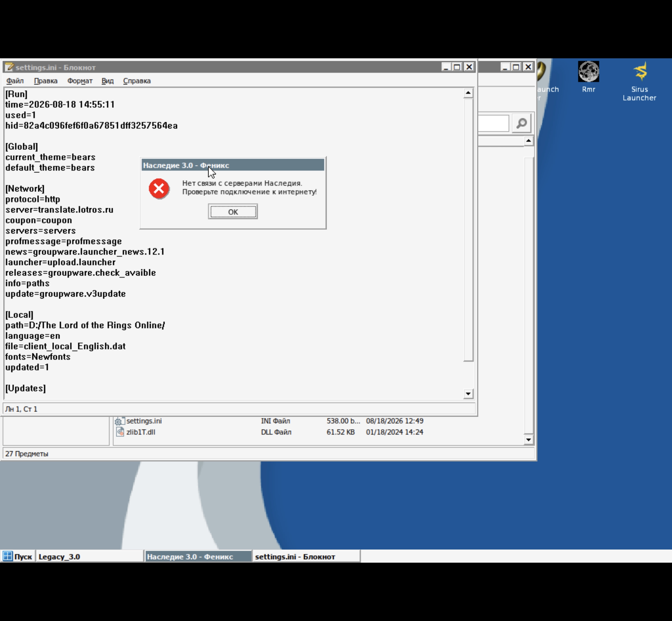Switch to Legacy_3.0 in the taskbar
This screenshot has height=621, width=672.
point(89,556)
